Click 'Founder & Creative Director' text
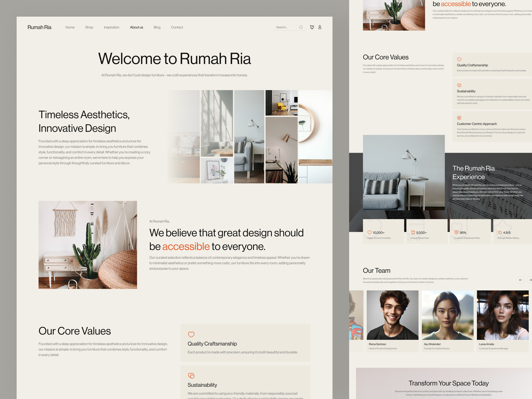Viewport: 532px width, 399px height. 437,348
